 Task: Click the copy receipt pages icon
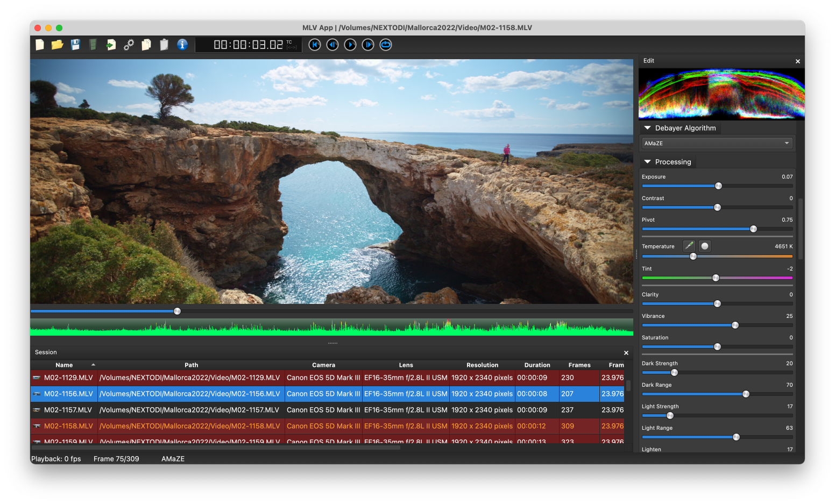[146, 45]
